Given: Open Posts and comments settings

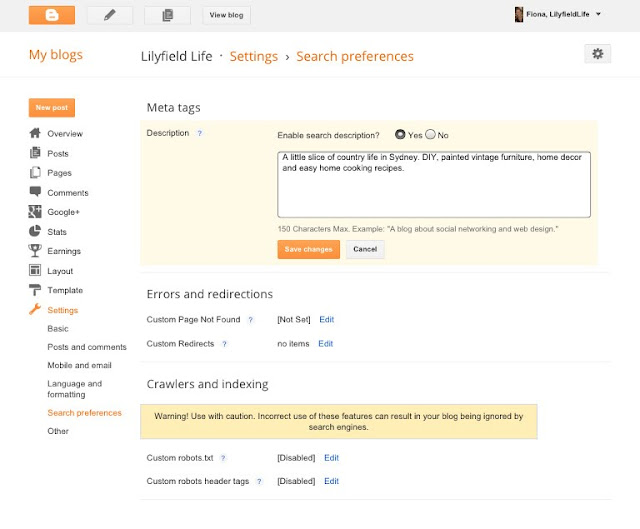Looking at the screenshot, I should click(x=87, y=347).
